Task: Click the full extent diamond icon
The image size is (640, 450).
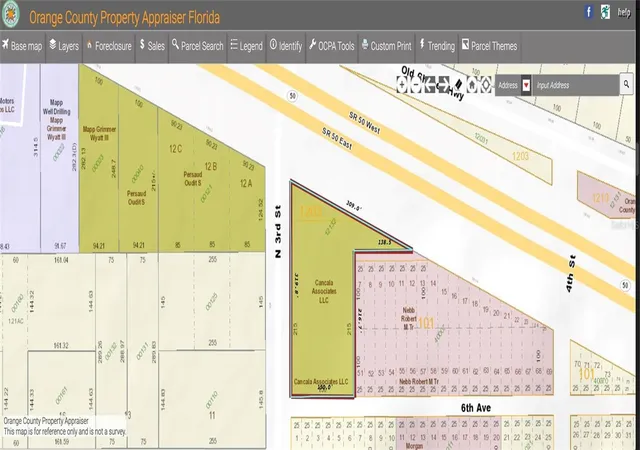Action: (485, 85)
